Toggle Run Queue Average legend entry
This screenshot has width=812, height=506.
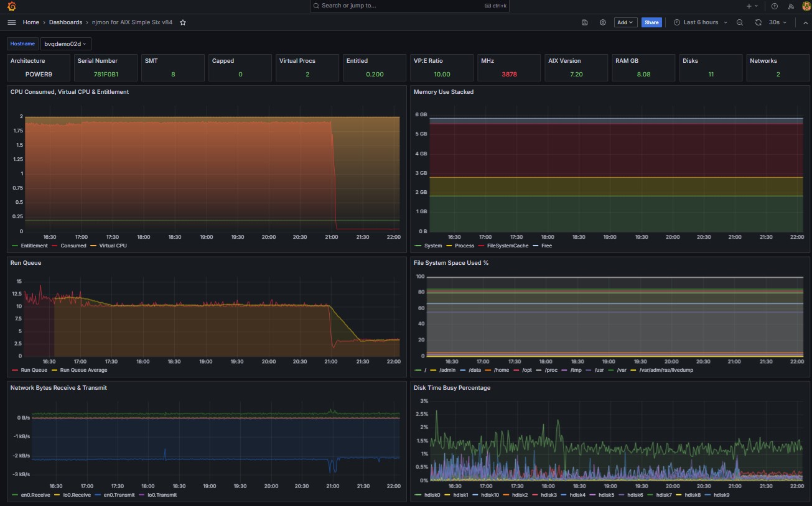83,370
